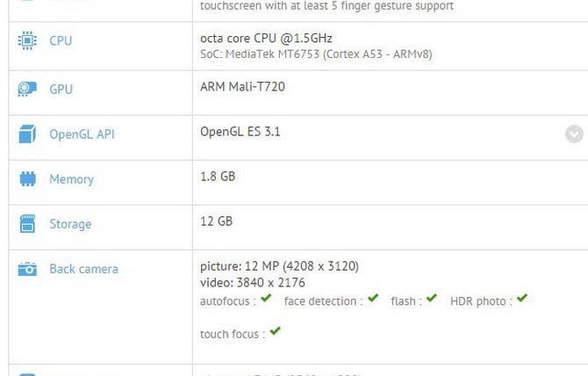Click the Memory RAM icon
This screenshot has width=588, height=376.
(27, 179)
